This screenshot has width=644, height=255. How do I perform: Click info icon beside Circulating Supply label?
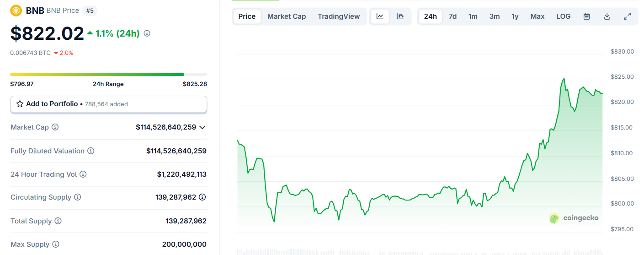(x=78, y=197)
